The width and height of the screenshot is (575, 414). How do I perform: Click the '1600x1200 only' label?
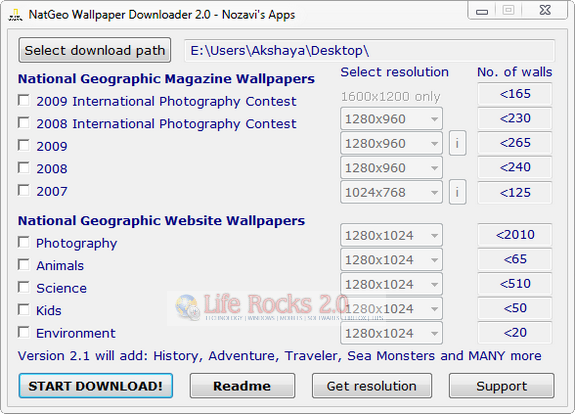391,96
